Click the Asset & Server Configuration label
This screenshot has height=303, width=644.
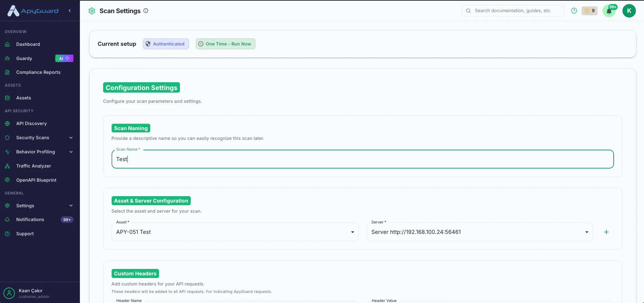(151, 201)
